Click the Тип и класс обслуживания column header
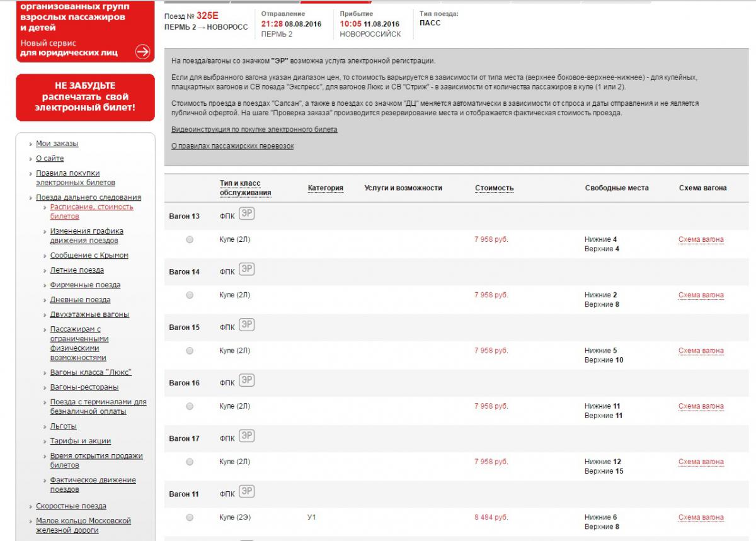756x541 pixels. pyautogui.click(x=245, y=188)
